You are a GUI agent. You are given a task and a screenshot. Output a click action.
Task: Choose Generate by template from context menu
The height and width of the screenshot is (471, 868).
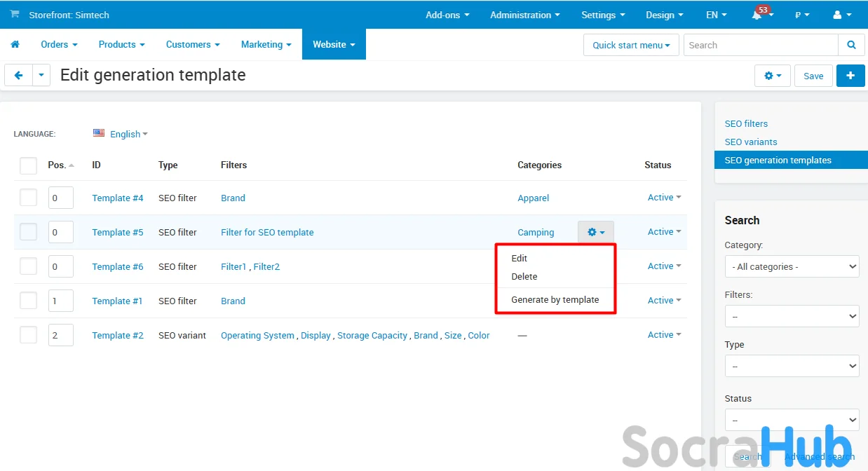coord(555,299)
